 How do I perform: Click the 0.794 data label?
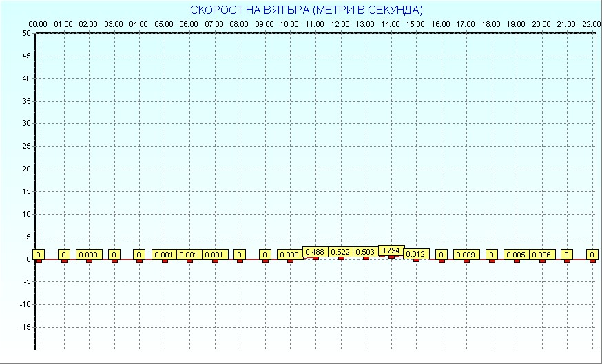pos(391,250)
